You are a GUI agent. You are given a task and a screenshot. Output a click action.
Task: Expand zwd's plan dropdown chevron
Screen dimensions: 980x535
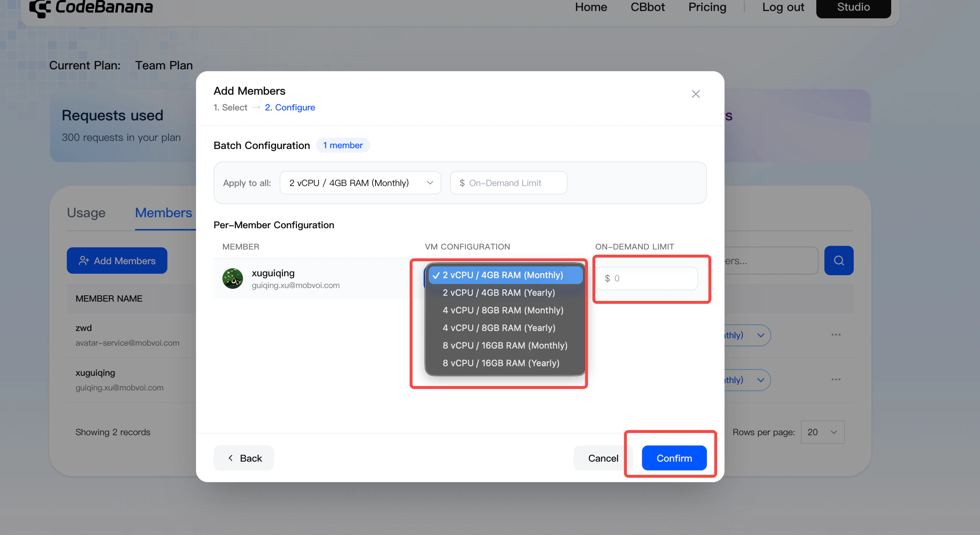pos(760,335)
